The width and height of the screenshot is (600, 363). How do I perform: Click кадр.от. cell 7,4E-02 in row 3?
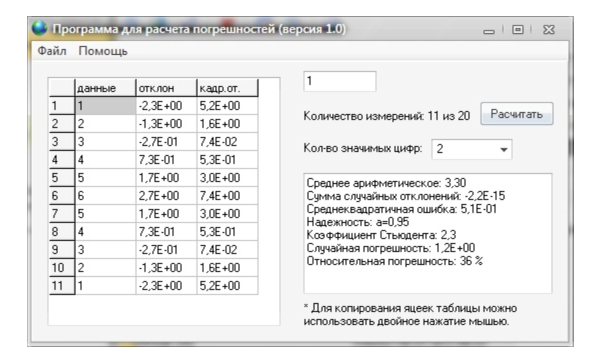(227, 142)
